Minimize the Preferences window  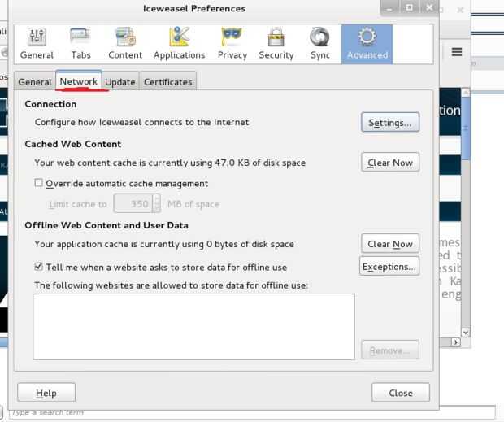click(x=389, y=7)
